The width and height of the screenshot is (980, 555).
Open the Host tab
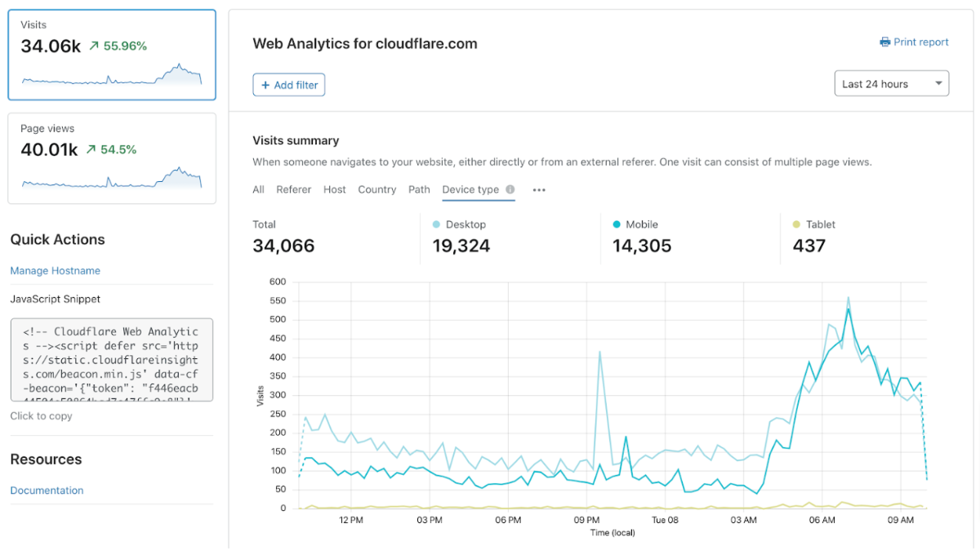335,189
